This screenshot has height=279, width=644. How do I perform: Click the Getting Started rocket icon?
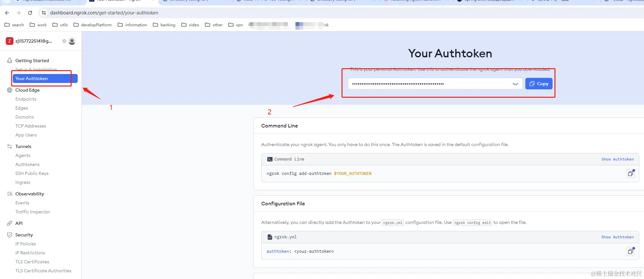(x=10, y=61)
